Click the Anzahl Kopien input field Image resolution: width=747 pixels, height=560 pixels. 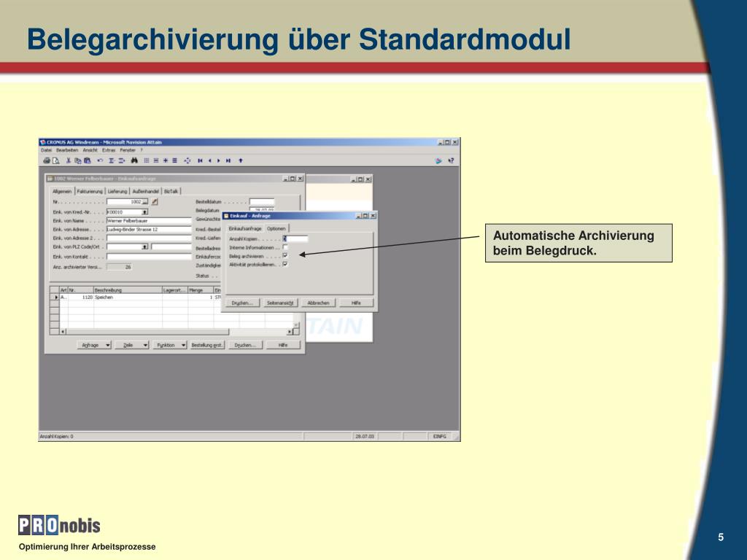tap(295, 238)
